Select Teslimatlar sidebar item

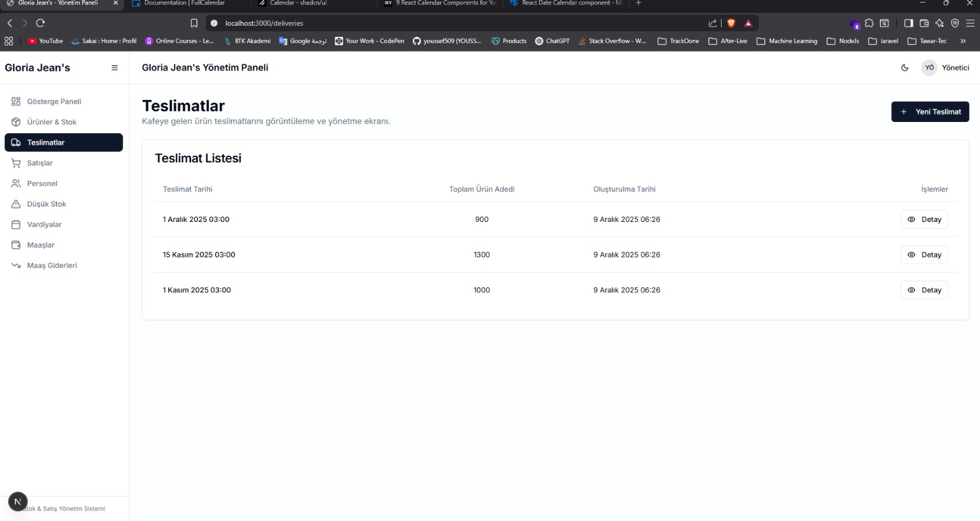pos(64,142)
